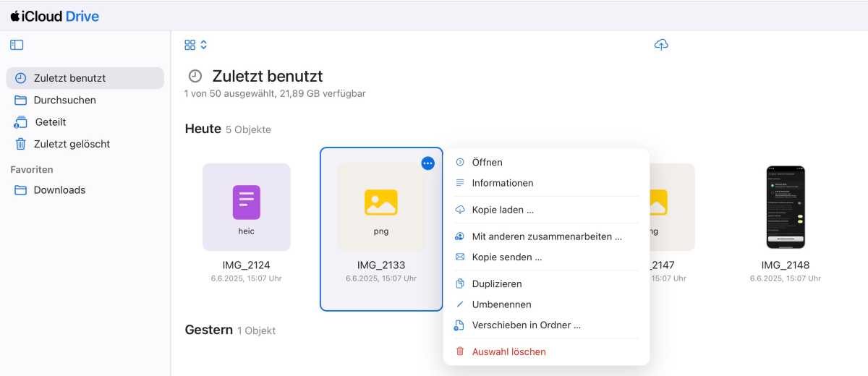Choose Verschieben in Ordner menu entry

(x=546, y=325)
